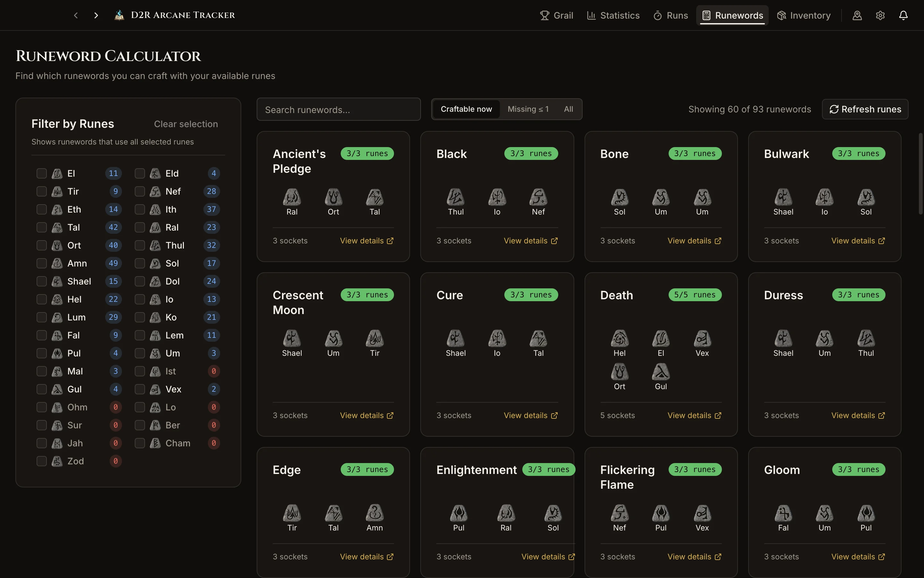
Task: Open View details for Enlightenment
Action: [548, 557]
